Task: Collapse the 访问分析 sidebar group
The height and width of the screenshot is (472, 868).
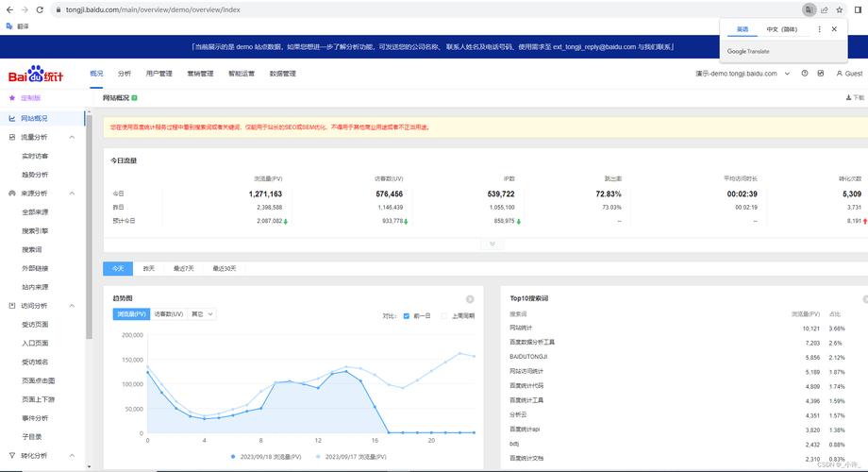Action: (x=72, y=306)
